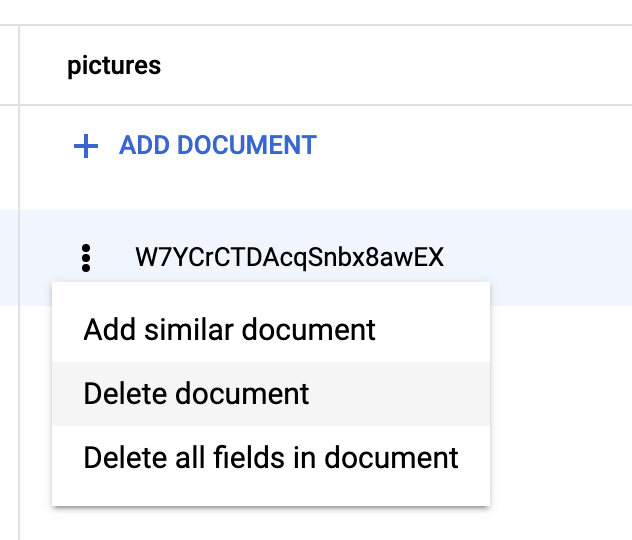632x540 pixels.
Task: Click the blue plus sign to add document
Action: (86, 146)
